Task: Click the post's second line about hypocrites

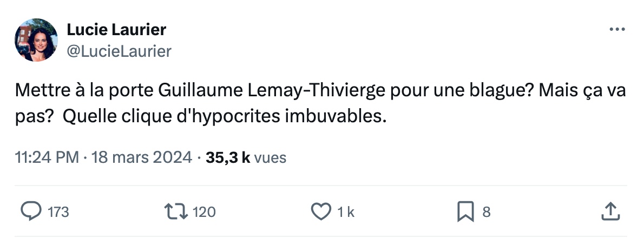Action: (x=225, y=116)
